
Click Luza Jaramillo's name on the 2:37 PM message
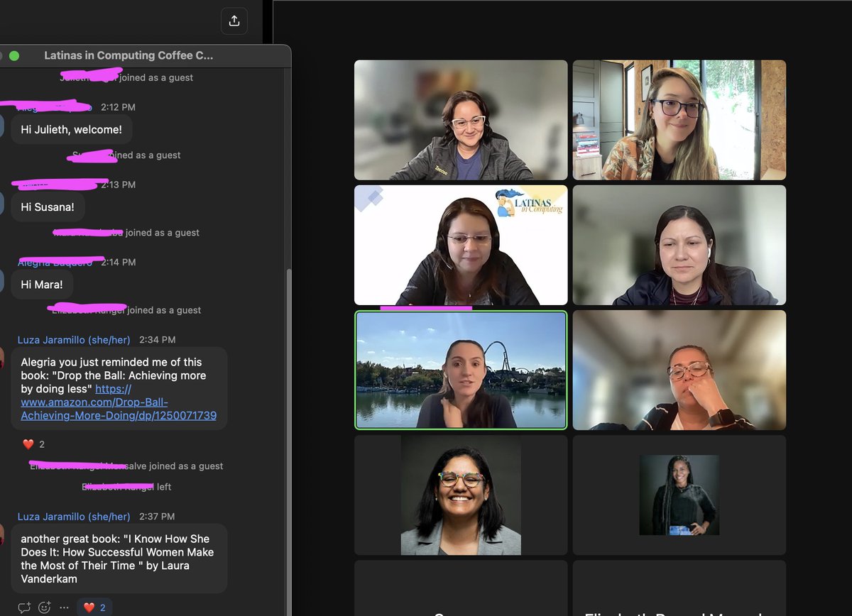pos(74,517)
